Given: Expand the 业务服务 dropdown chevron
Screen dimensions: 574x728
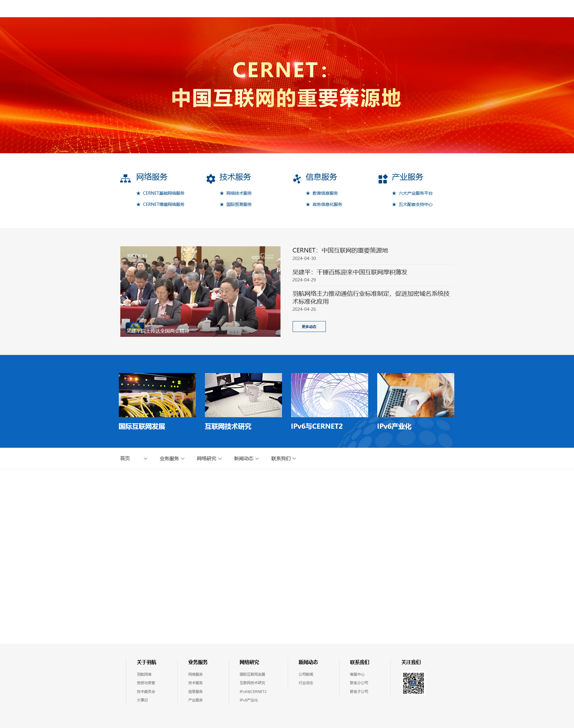Looking at the screenshot, I should [x=183, y=458].
